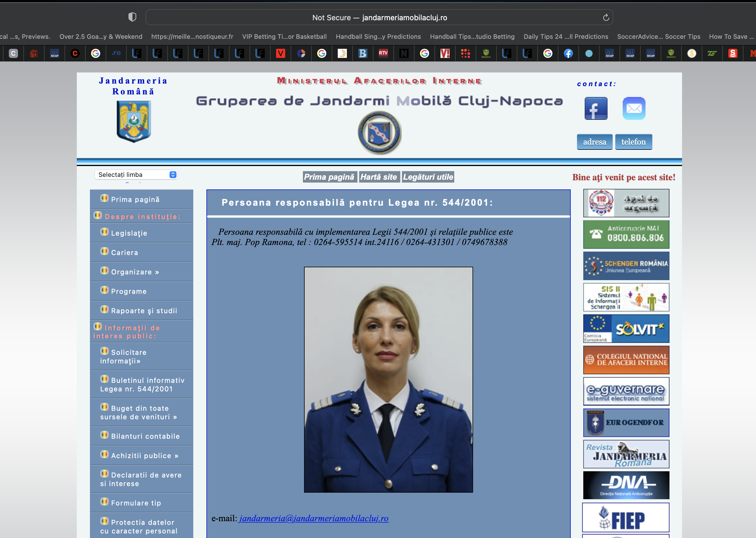Click the Jandarmeria Română coat of arms

click(x=134, y=121)
